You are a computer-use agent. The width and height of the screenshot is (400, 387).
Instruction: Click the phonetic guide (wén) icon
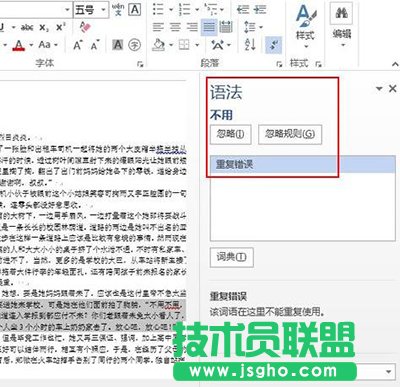[118, 10]
